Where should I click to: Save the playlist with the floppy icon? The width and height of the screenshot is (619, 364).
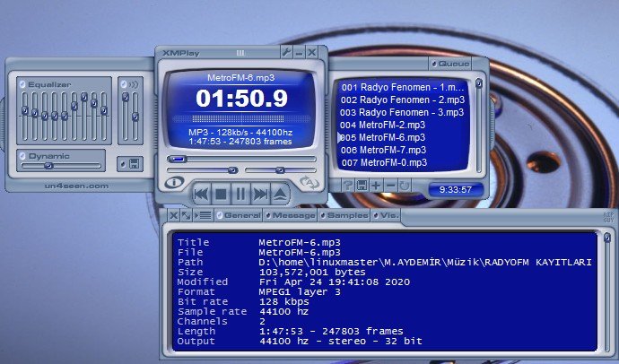pyautogui.click(x=362, y=186)
